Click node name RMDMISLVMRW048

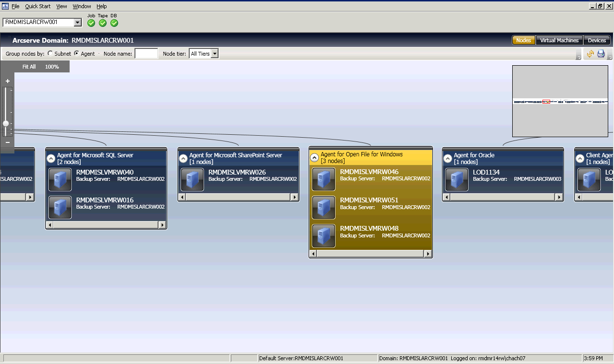click(369, 228)
